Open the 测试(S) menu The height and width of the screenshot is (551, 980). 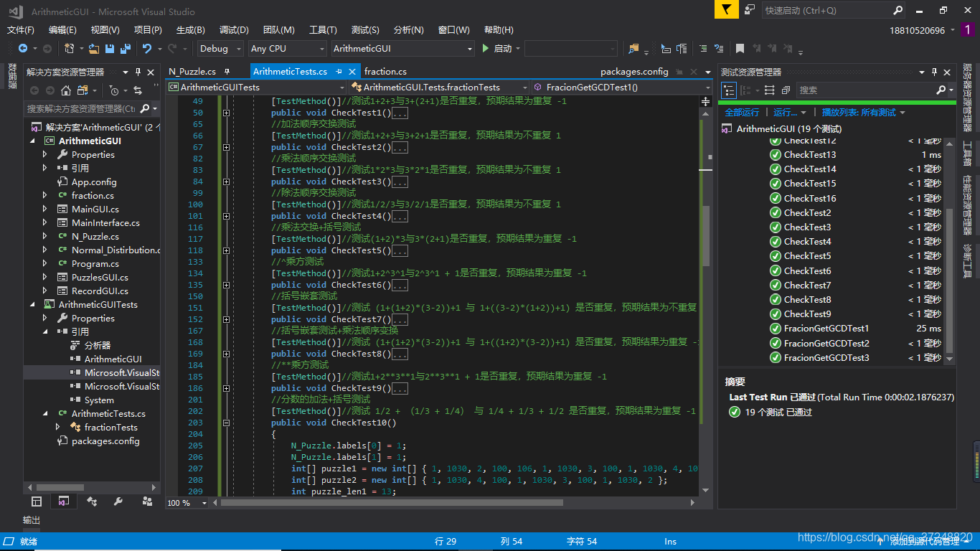[365, 30]
